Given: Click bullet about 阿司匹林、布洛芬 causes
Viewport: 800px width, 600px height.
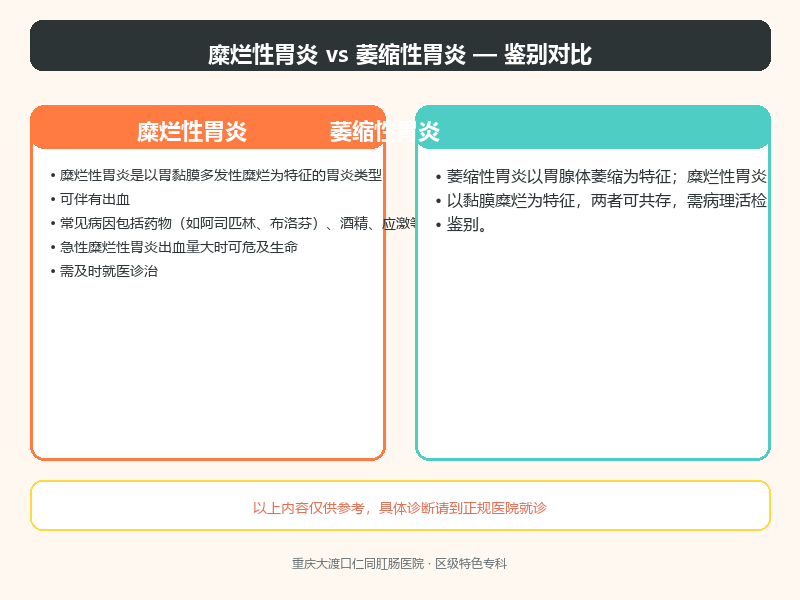Looking at the screenshot, I should [239, 223].
